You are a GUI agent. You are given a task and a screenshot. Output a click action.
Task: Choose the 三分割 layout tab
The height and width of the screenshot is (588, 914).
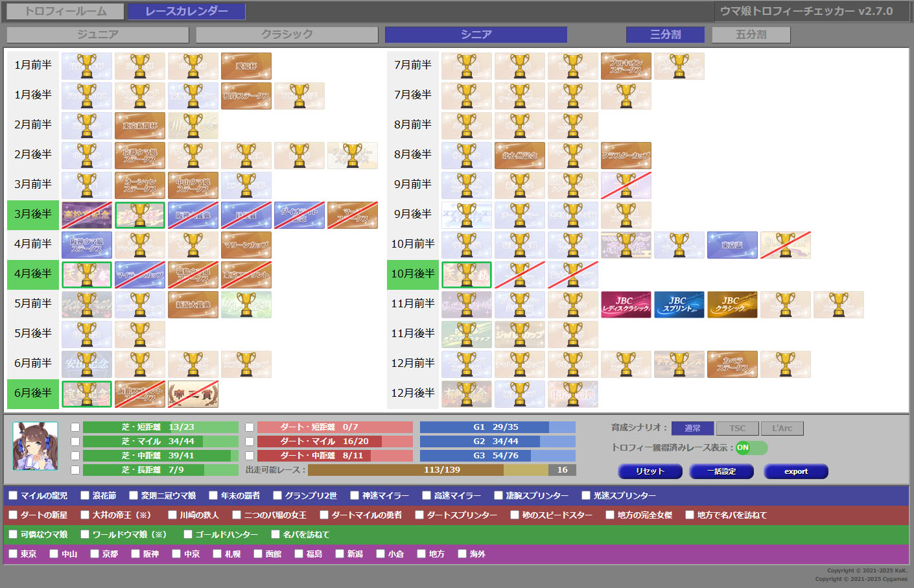666,34
